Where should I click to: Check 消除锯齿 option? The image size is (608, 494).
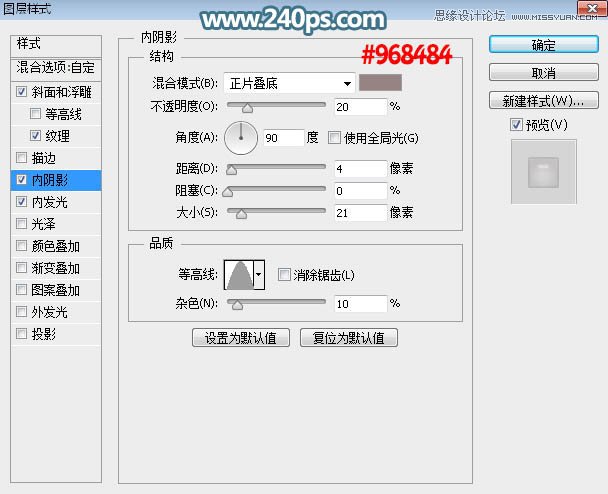[284, 275]
